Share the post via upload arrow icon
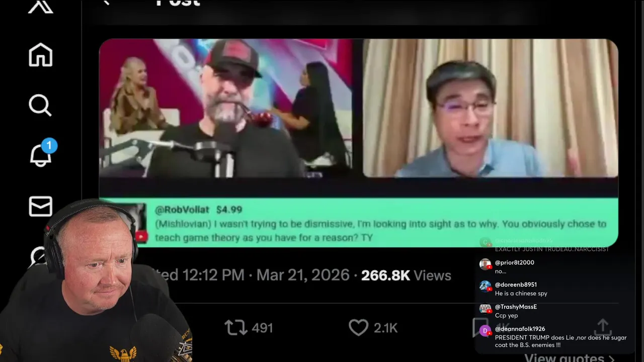The image size is (644, 362). [x=603, y=327]
